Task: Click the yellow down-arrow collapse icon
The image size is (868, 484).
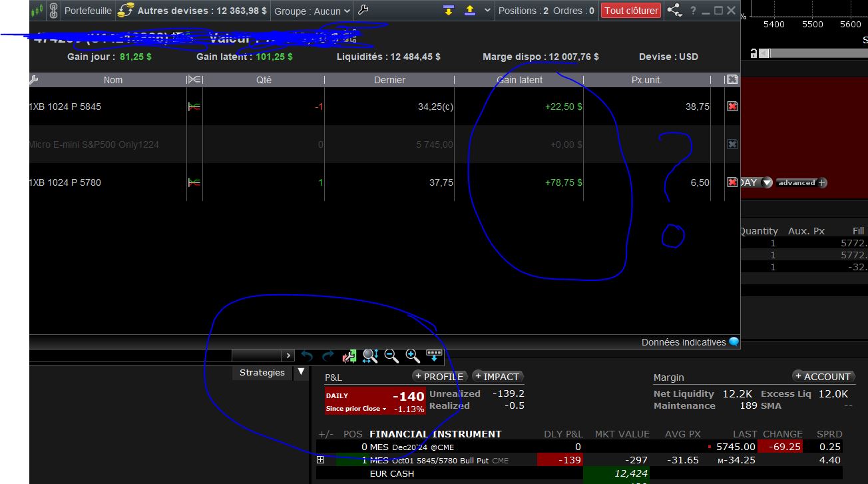Action: (x=449, y=10)
